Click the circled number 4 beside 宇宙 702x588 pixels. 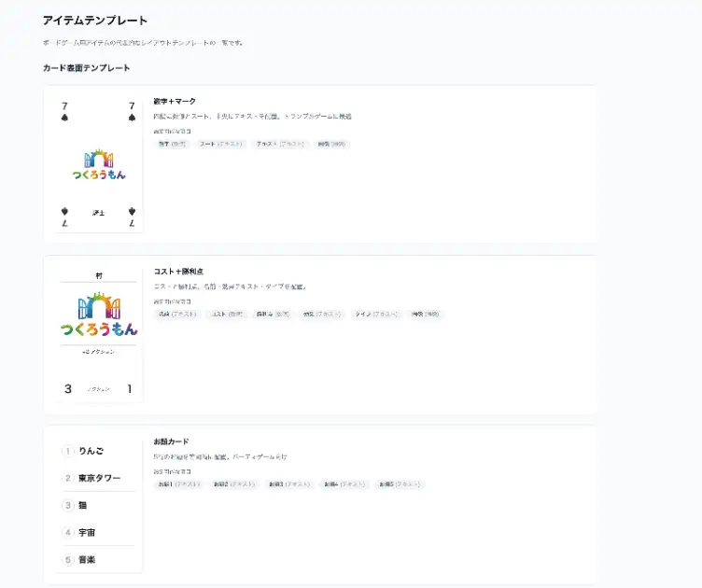(68, 532)
